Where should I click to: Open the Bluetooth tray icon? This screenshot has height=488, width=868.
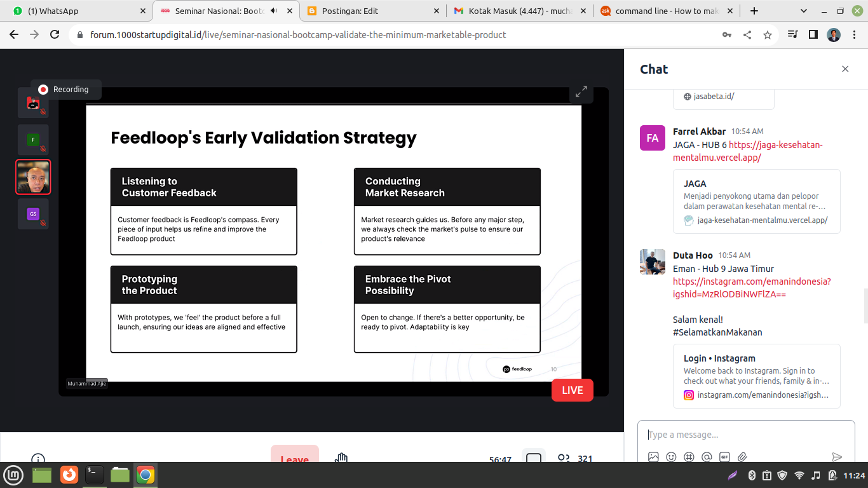750,475
